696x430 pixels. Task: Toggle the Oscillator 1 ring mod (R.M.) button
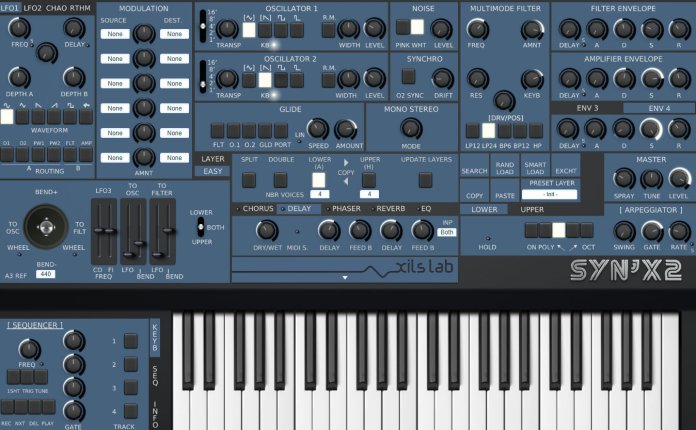click(328, 30)
